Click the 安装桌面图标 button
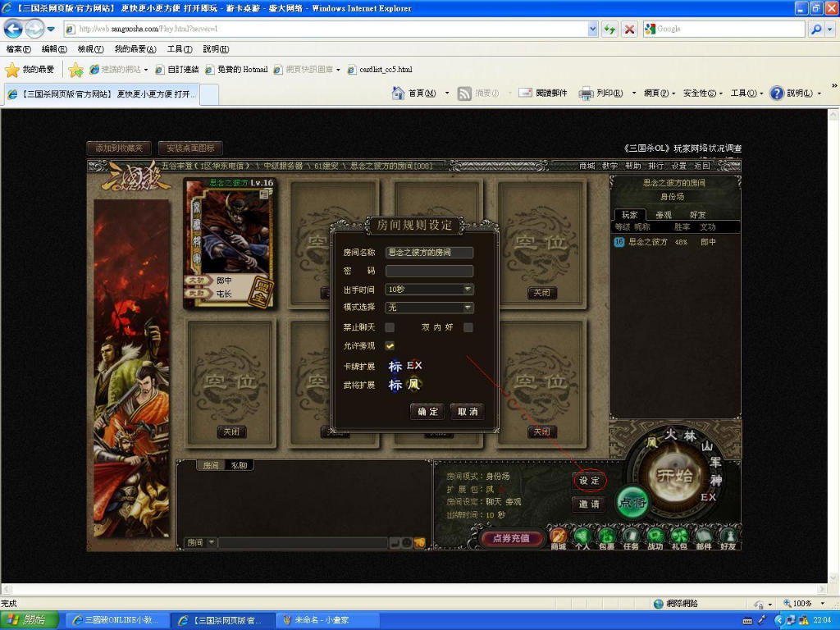The image size is (840, 630). pos(190,148)
